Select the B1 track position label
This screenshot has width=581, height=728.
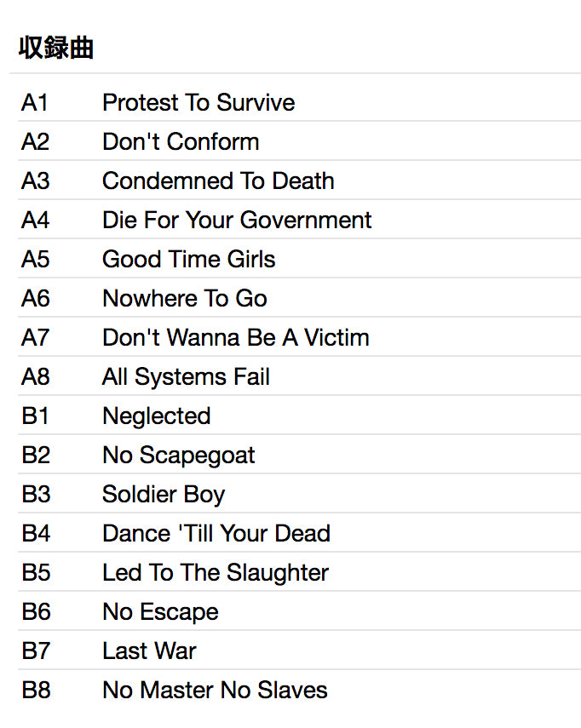(x=36, y=416)
